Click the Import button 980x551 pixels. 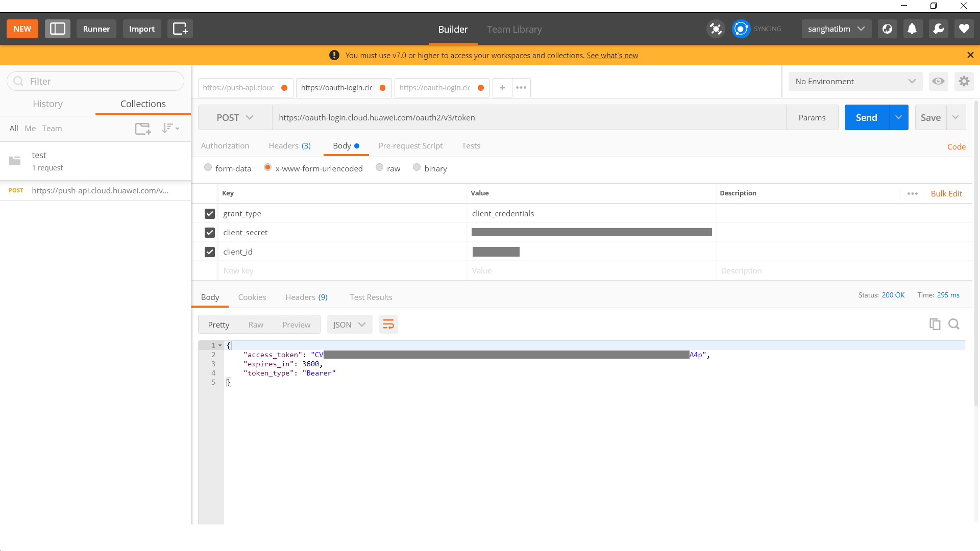[141, 28]
